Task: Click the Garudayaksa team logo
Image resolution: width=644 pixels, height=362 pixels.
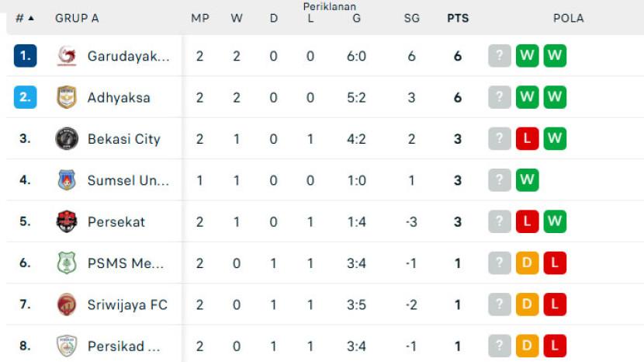Action: click(x=67, y=56)
